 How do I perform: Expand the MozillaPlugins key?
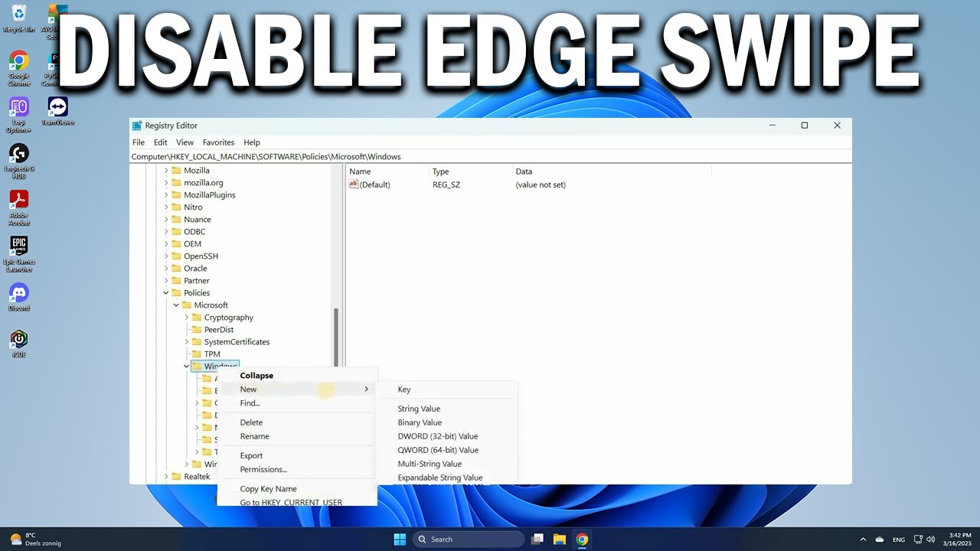(166, 195)
